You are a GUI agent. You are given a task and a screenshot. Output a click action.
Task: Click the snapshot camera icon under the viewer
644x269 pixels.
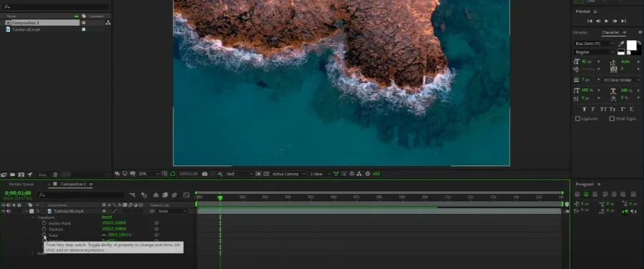(x=205, y=174)
